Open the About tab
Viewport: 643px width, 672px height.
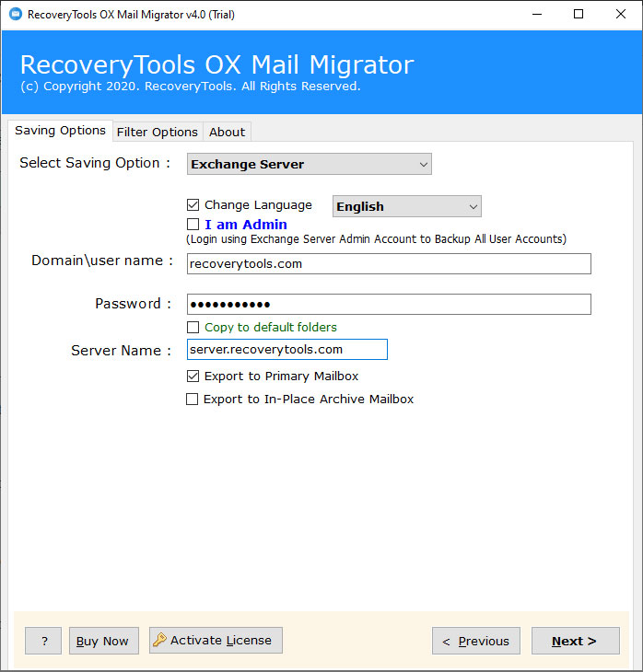click(x=227, y=132)
